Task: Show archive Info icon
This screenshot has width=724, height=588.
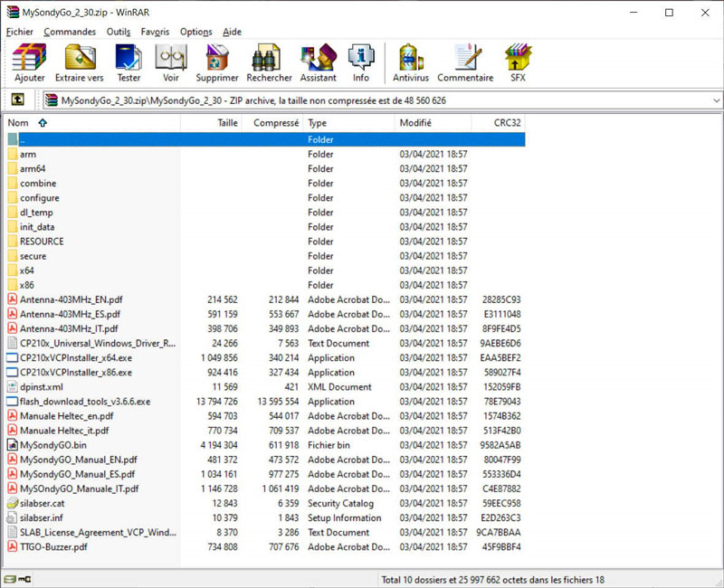Action: point(360,57)
